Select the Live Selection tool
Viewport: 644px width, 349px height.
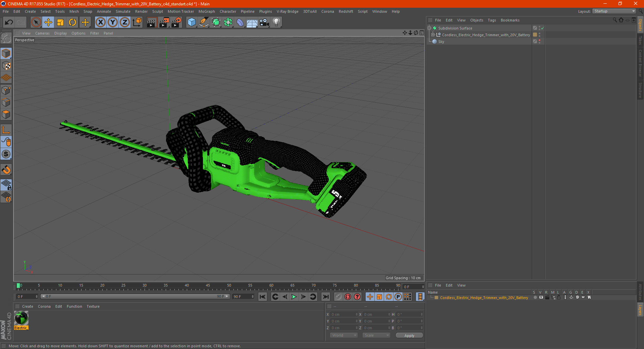tap(36, 22)
